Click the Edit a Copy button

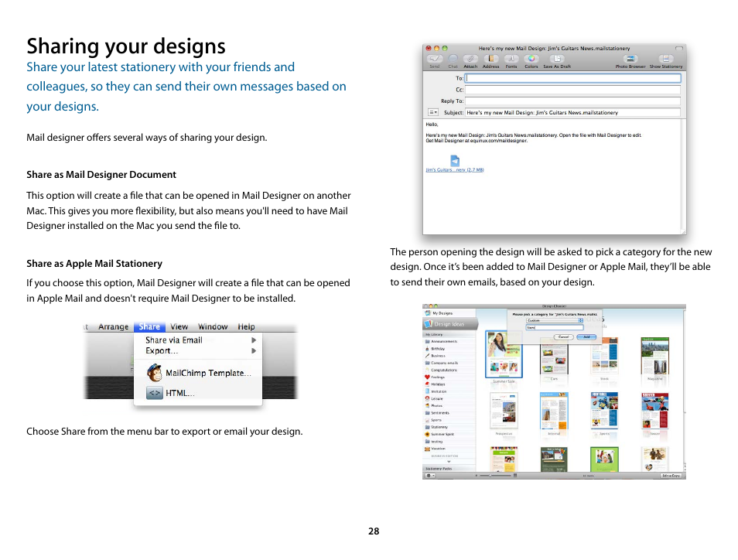coord(671,476)
